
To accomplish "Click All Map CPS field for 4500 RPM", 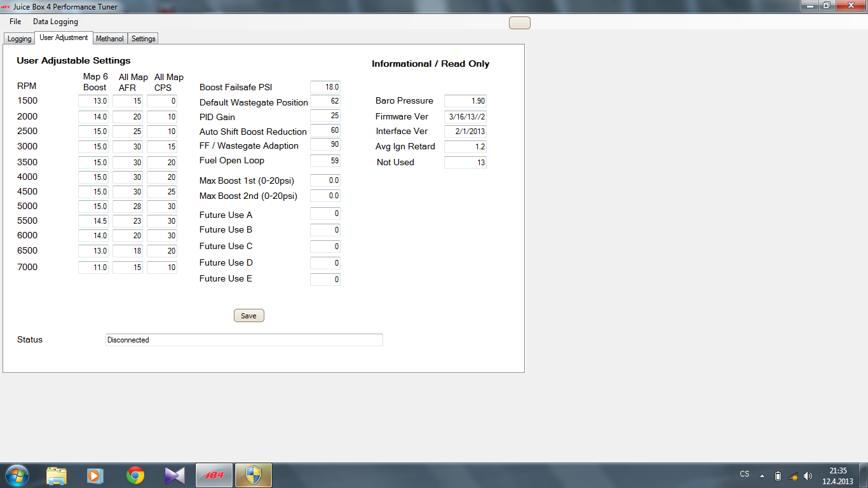I will [x=162, y=192].
